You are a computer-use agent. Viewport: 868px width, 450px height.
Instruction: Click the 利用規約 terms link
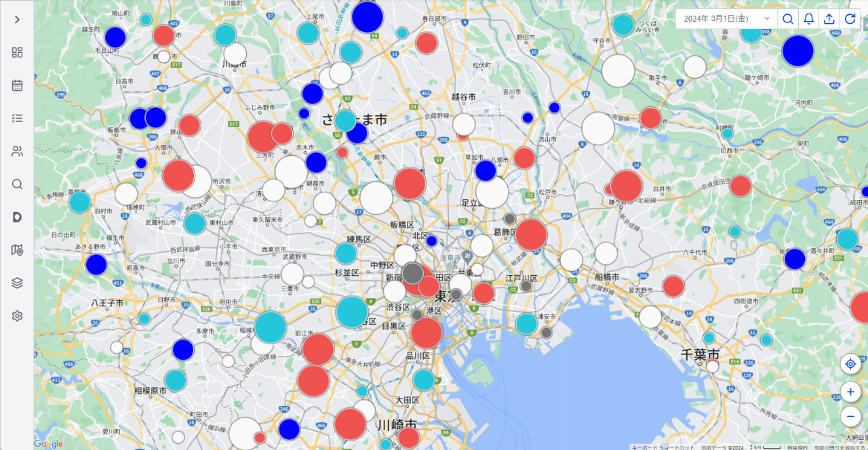tap(797, 447)
